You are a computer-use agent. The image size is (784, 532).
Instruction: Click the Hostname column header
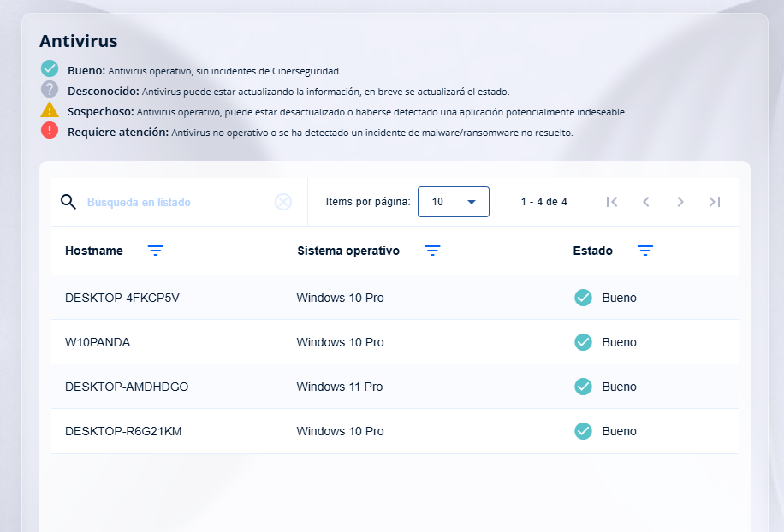[x=94, y=251]
